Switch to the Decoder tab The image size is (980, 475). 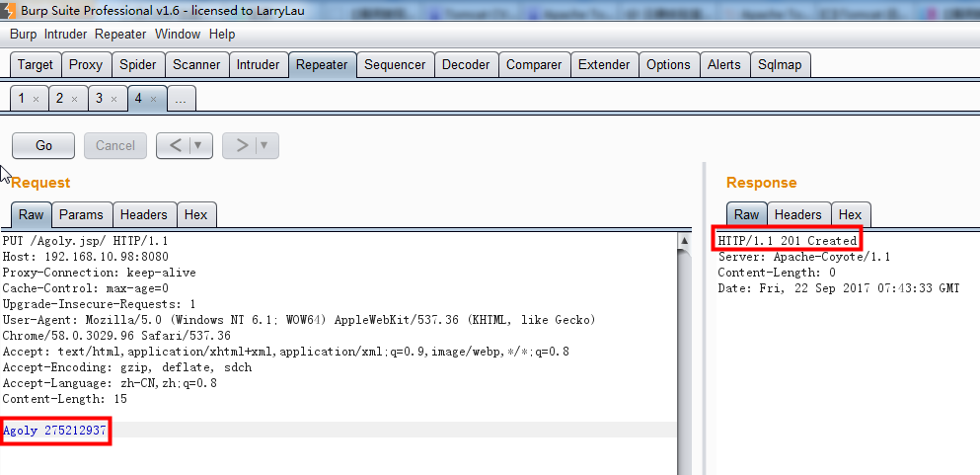tap(466, 65)
